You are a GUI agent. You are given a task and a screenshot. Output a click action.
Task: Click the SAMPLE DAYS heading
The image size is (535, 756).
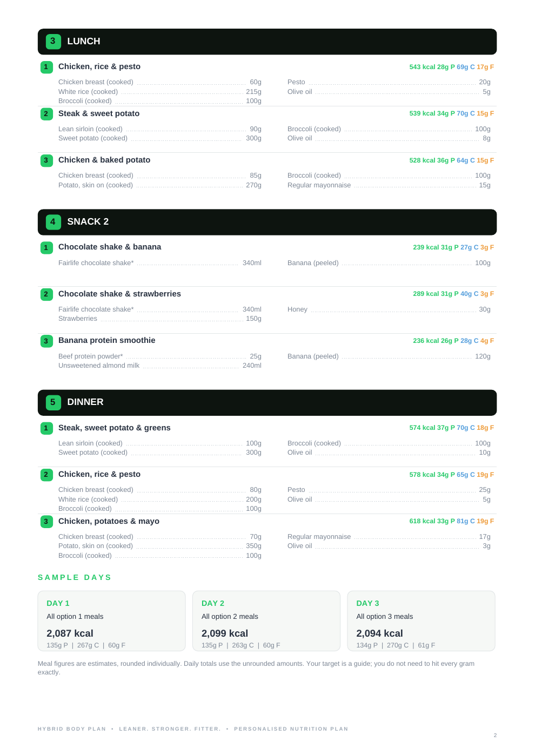pos(75,577)
